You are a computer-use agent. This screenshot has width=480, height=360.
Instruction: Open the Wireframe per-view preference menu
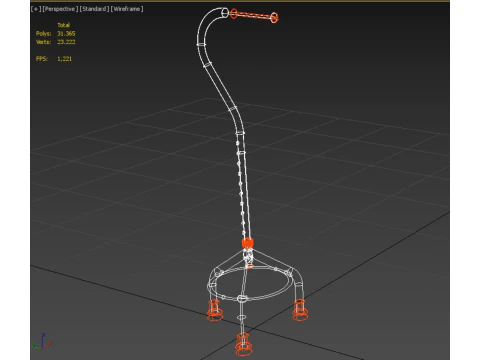[x=127, y=9]
